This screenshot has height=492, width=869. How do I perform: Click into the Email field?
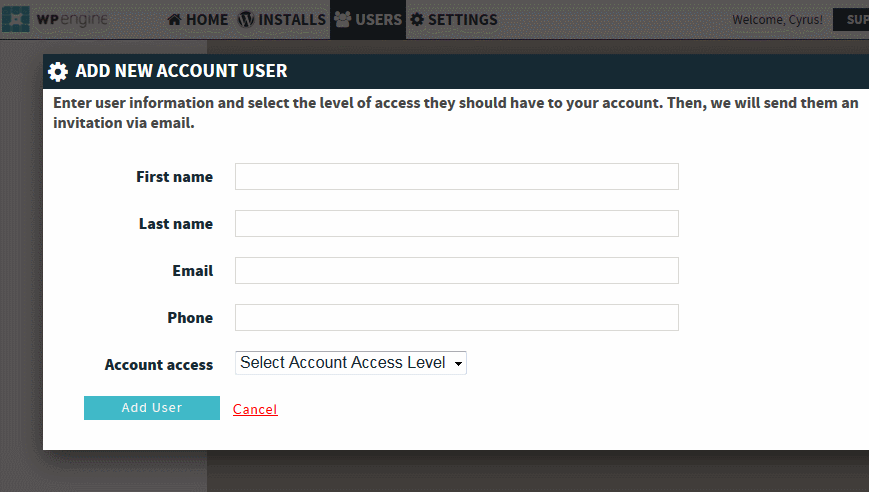tap(457, 271)
